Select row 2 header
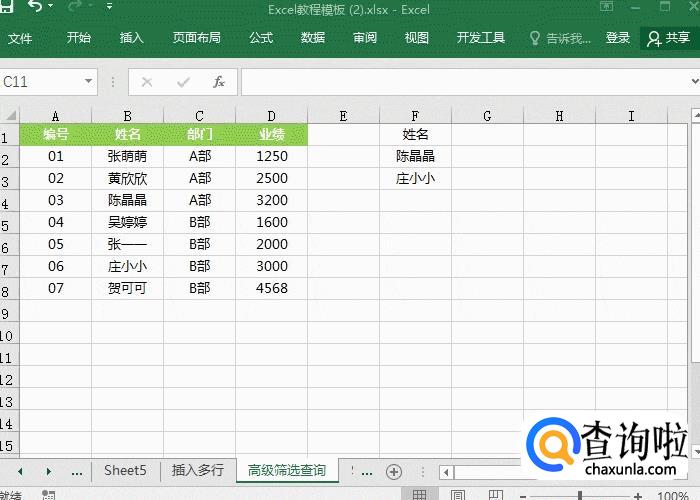This screenshot has height=500, width=700. 9,159
